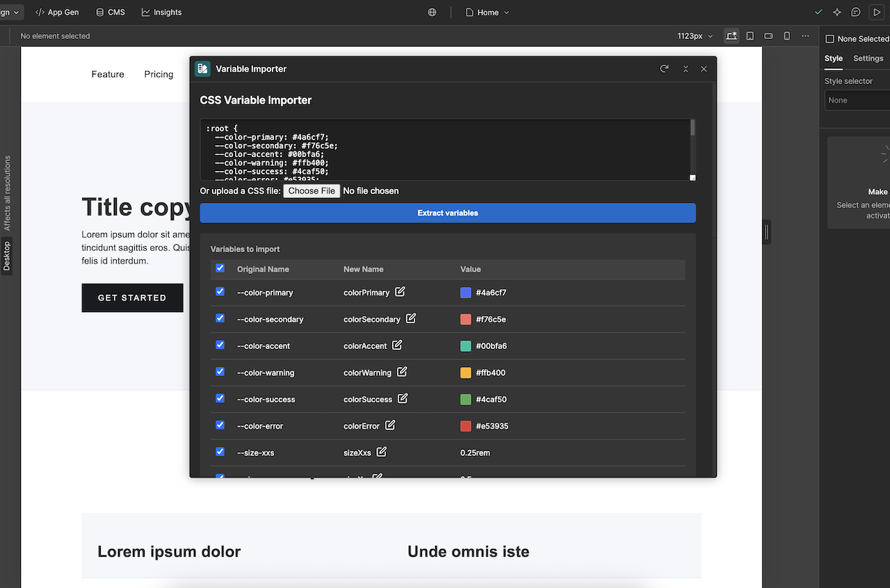Refresh the Variable Importer plugin
The height and width of the screenshot is (588, 890).
(664, 69)
